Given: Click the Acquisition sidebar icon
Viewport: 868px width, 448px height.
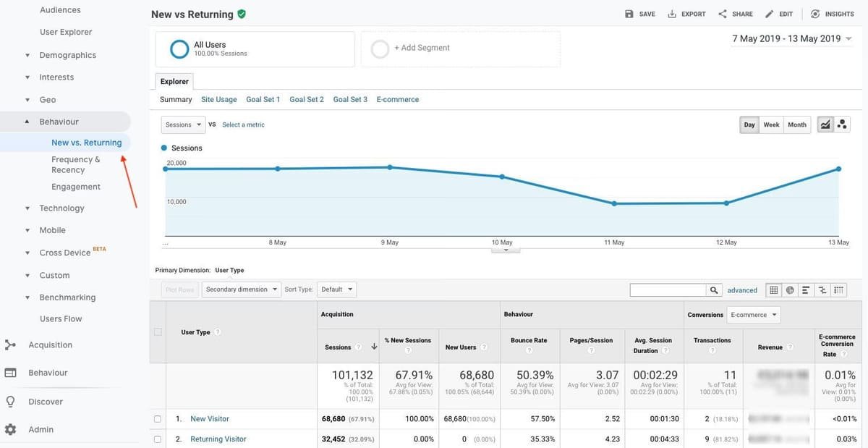Looking at the screenshot, I should click(x=10, y=345).
